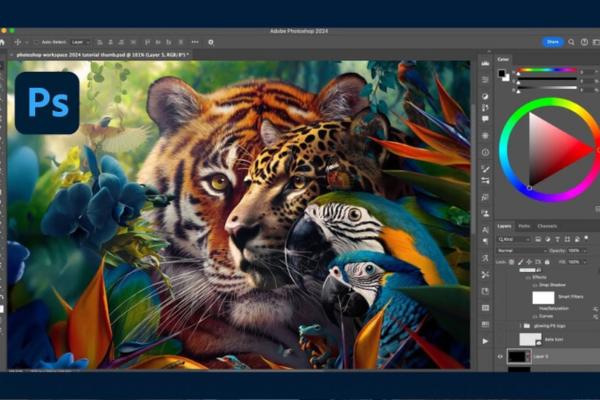Select the Layers tab

click(x=504, y=226)
